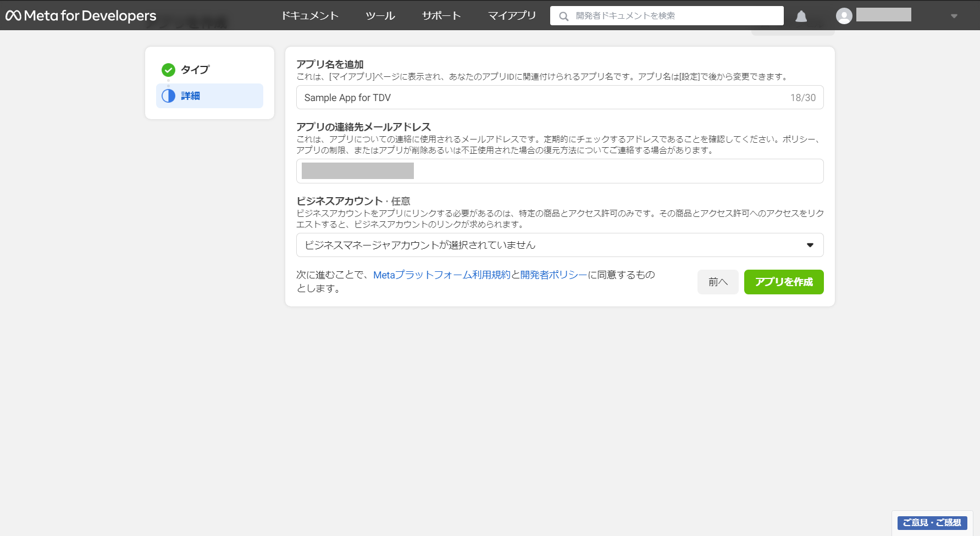Screen dimensions: 980x536
Task: Open the ツール menu
Action: tap(380, 16)
